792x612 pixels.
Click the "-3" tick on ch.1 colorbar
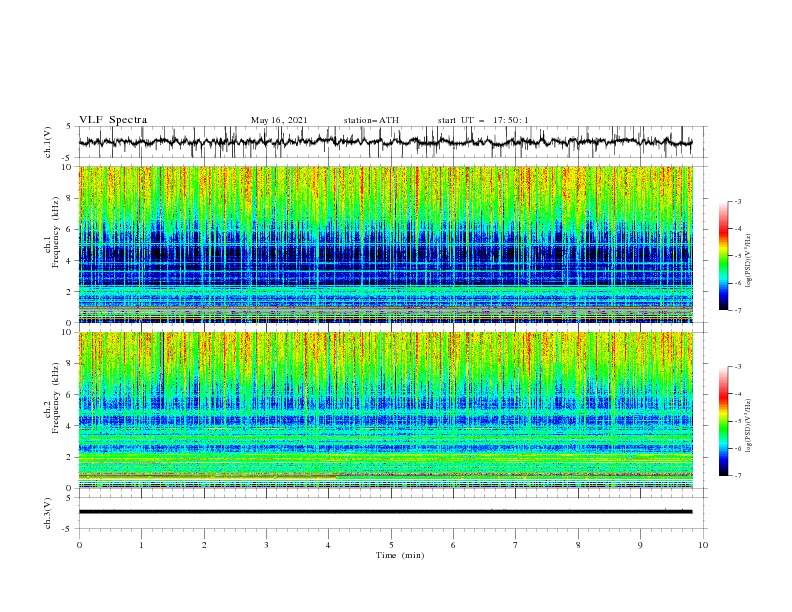coord(737,201)
